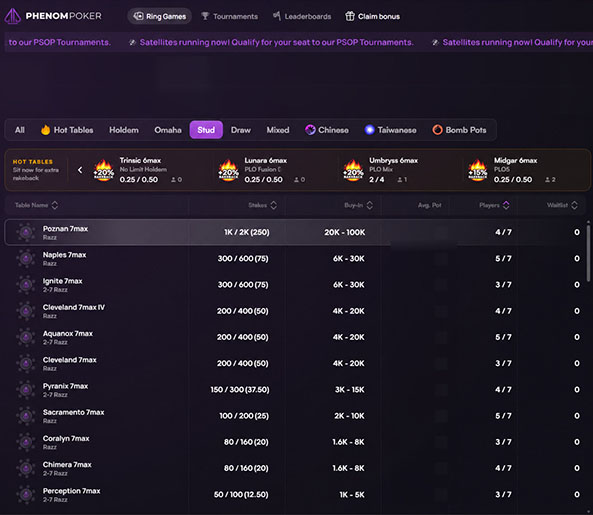
Task: Click the chip icon next to Pyranix 7max
Action: click(x=26, y=389)
